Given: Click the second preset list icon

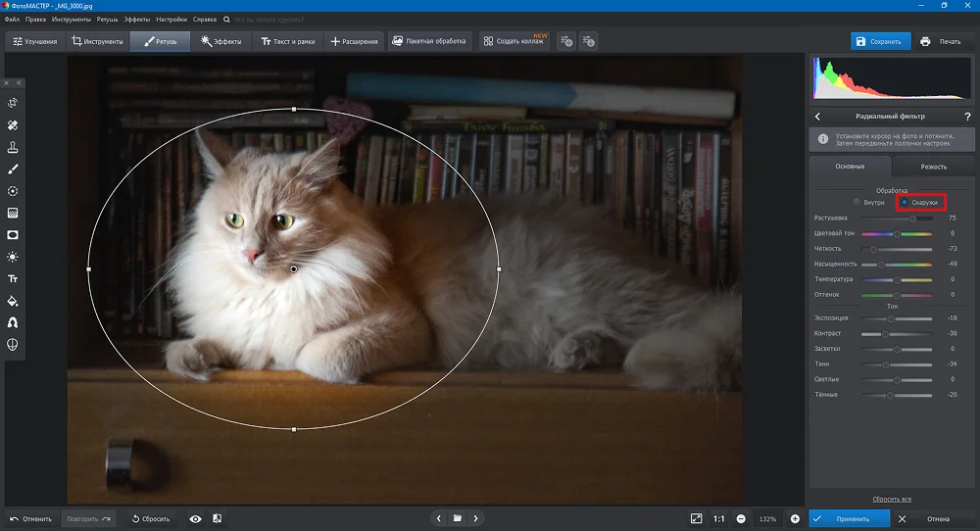Looking at the screenshot, I should coord(588,41).
